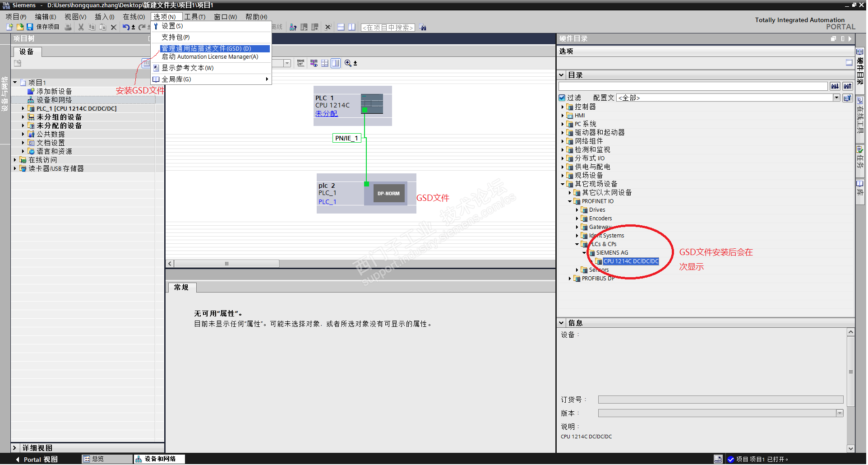This screenshot has width=868, height=465.
Task: Select 设备和网络 in the project tree
Action: tap(54, 100)
